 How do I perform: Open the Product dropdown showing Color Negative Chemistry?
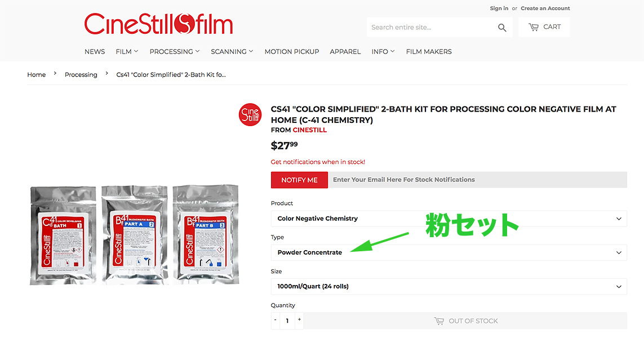click(448, 219)
